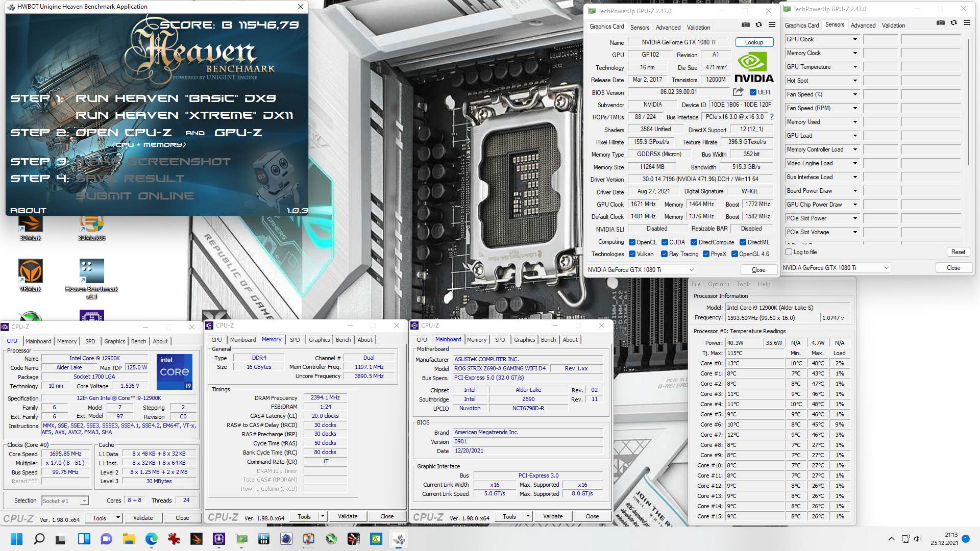Screen dimensions: 980x551
Task: Open the Options menu in Core Temp
Action: 718,284
